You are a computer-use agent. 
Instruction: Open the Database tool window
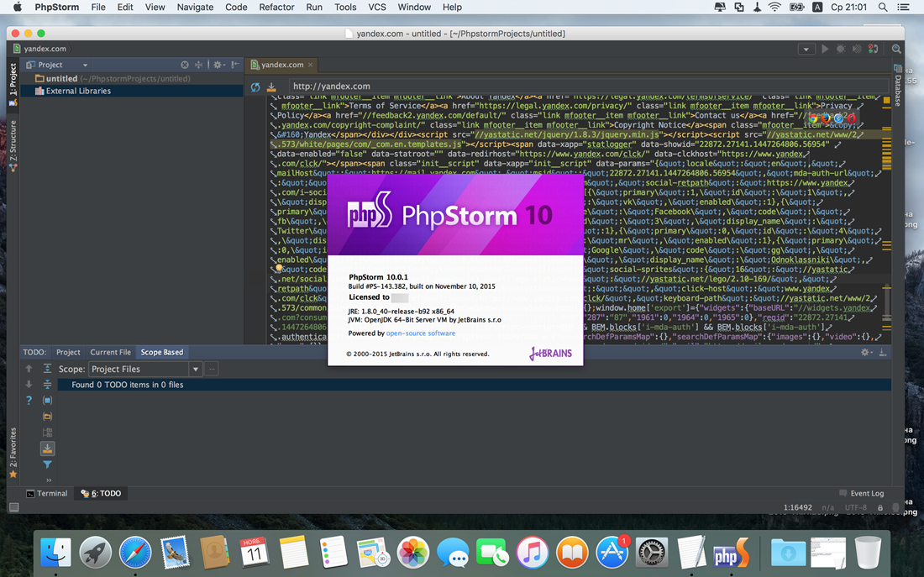click(897, 86)
